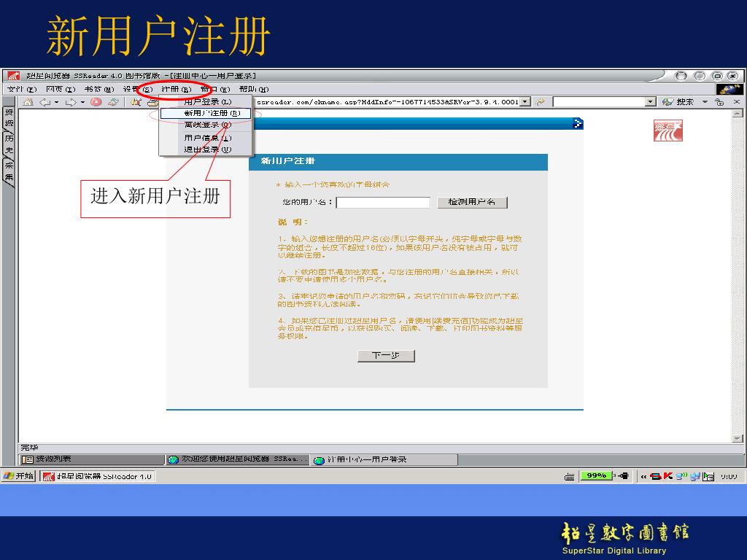
Task: Open the 文件(F) menu
Action: [22, 89]
